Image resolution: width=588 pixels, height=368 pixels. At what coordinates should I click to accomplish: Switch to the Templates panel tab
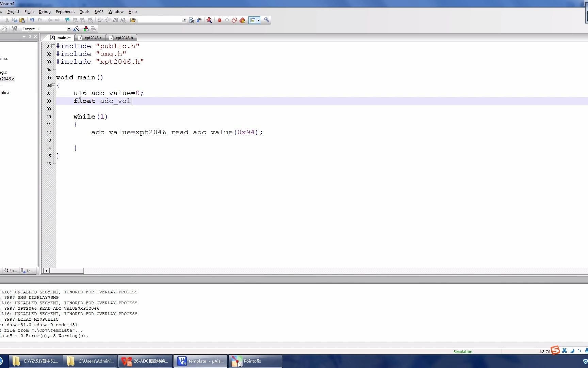tap(27, 271)
